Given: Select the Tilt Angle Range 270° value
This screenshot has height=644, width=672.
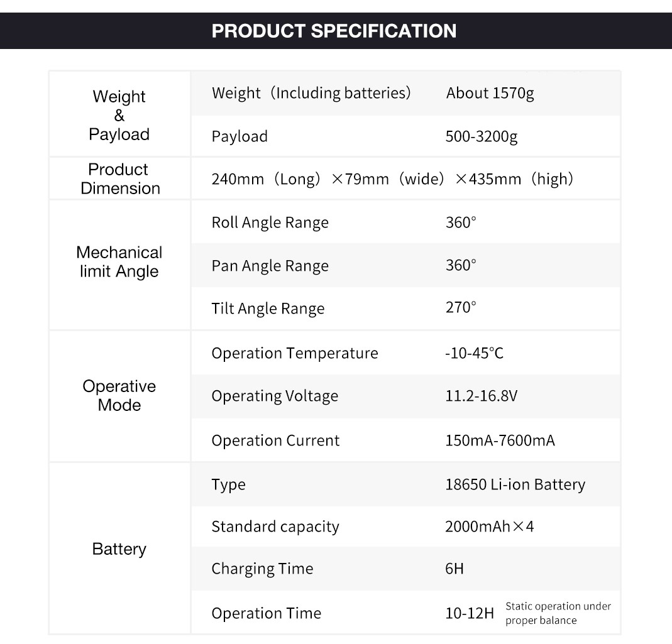Looking at the screenshot, I should (461, 307).
